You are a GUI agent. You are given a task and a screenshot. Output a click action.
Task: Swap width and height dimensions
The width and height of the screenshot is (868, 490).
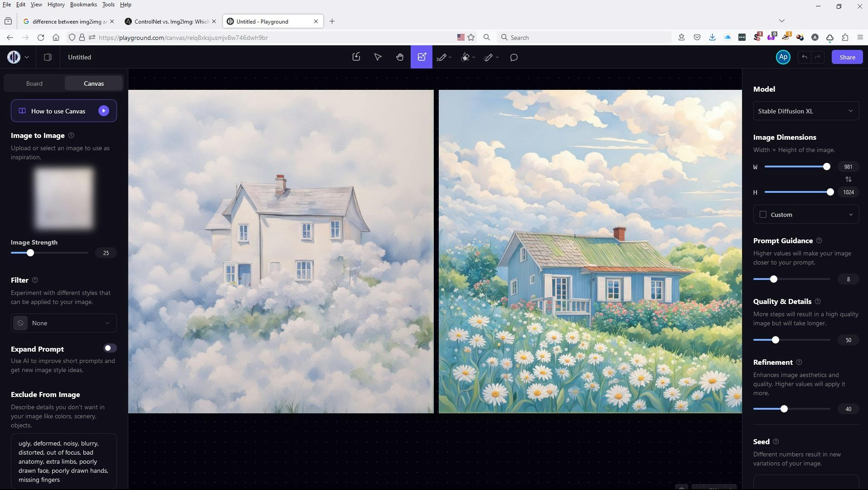point(848,179)
